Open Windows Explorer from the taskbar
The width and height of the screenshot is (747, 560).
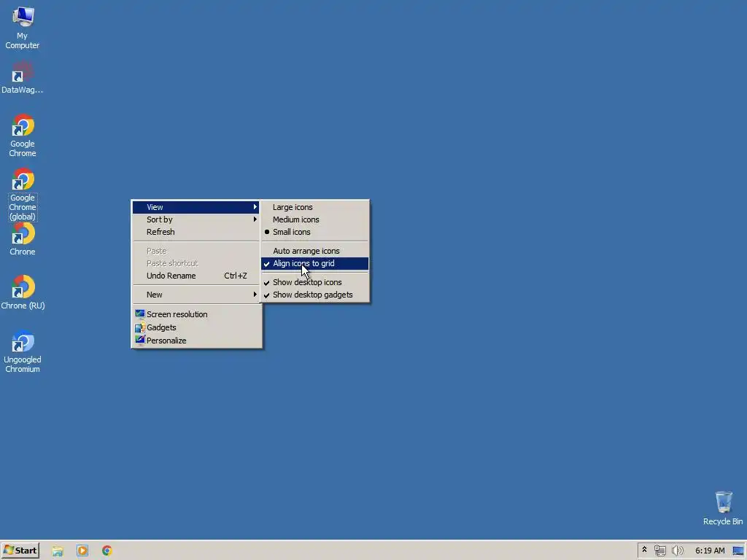click(x=58, y=551)
